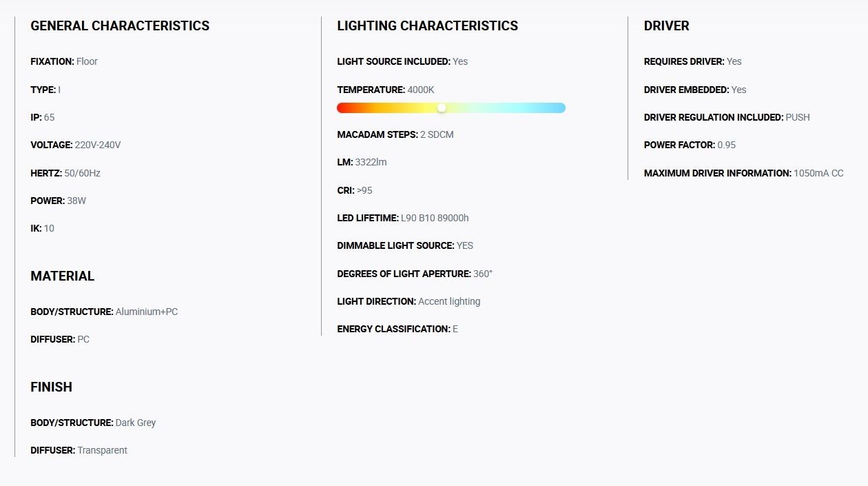This screenshot has width=868, height=486.
Task: Click Energy Classification: E row
Action: 397,329
